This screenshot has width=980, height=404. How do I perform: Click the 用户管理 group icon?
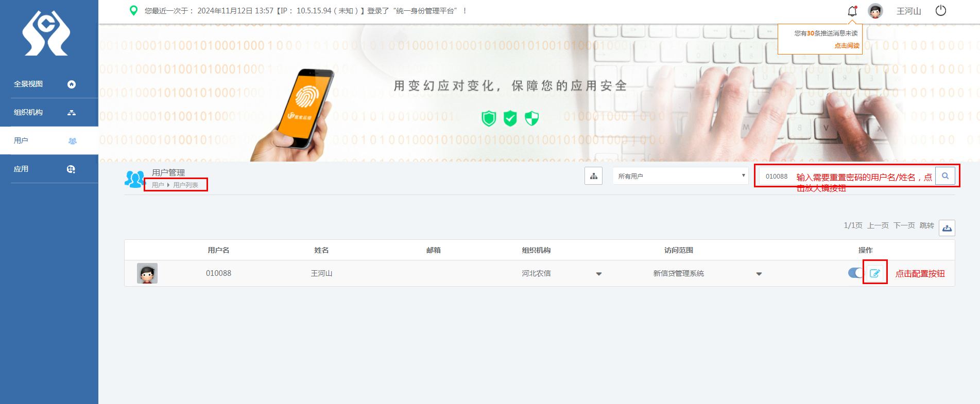tap(135, 179)
